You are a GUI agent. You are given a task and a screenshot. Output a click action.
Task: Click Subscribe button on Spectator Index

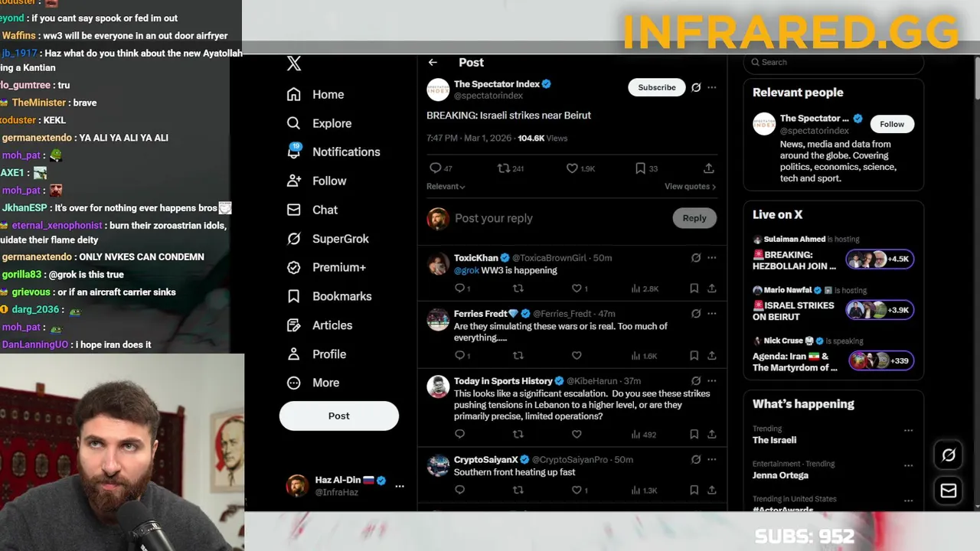[x=657, y=87]
